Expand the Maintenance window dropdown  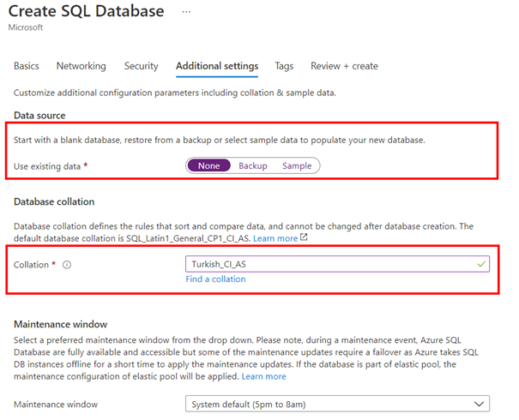337,404
